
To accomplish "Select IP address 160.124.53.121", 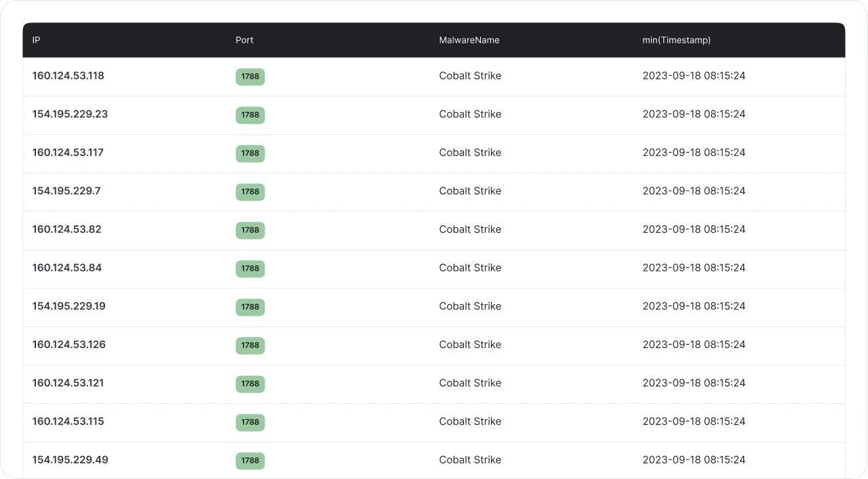I will point(68,383).
